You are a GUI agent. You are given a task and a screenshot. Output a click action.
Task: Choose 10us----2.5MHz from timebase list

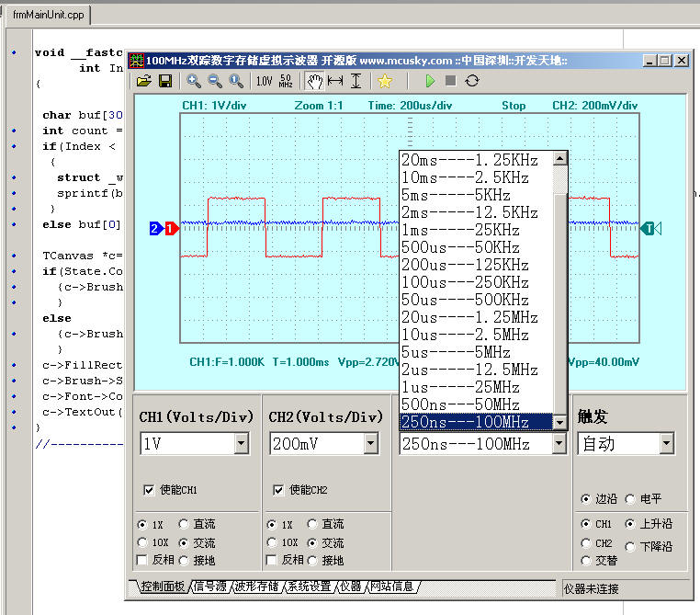pyautogui.click(x=477, y=335)
